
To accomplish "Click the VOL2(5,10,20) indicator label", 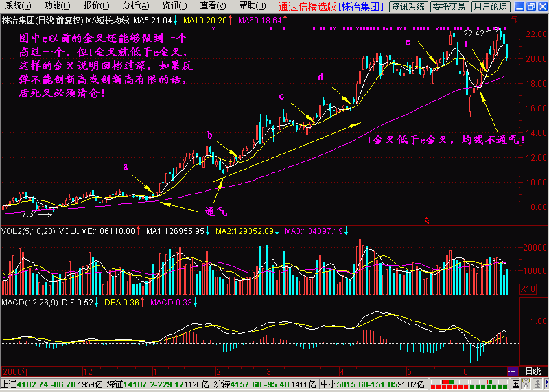I will point(26,231).
